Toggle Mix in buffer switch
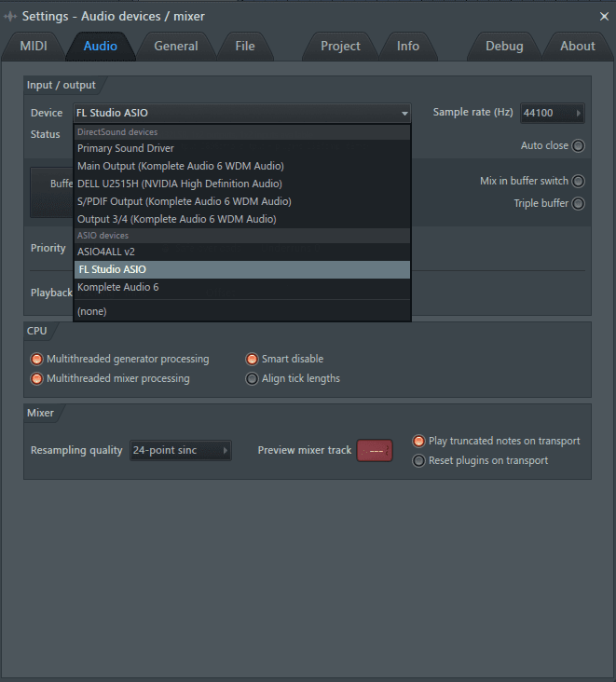 click(578, 181)
